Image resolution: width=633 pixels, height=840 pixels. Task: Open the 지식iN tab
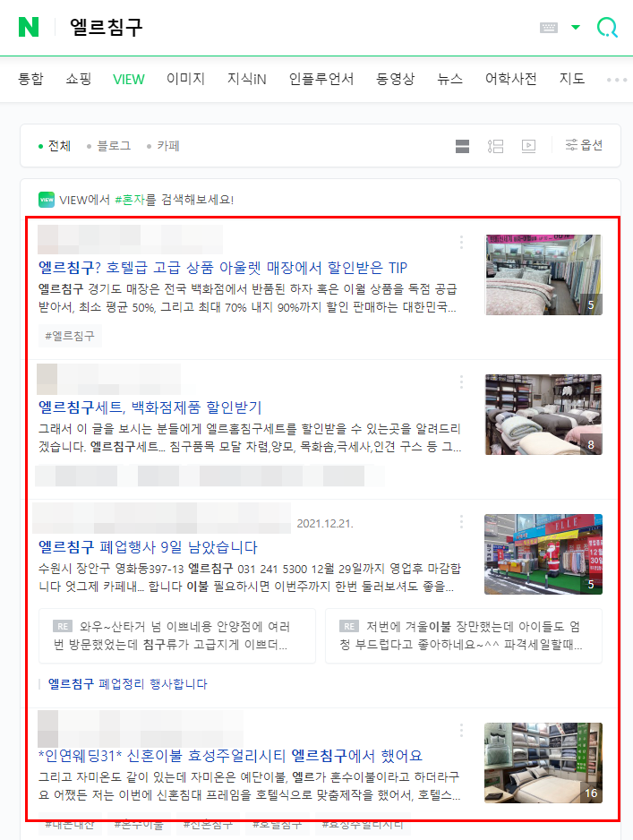coord(247,80)
